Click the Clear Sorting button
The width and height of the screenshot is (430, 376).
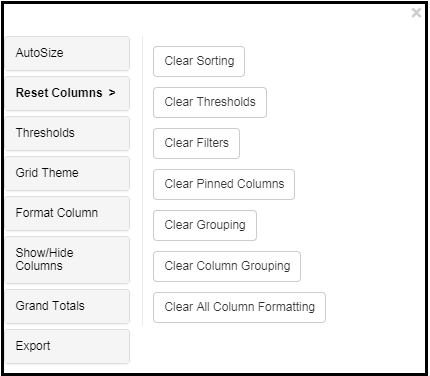click(x=199, y=61)
